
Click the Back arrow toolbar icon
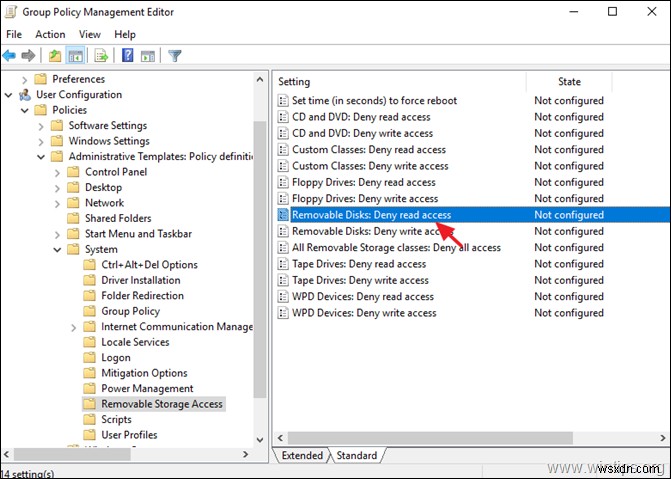coord(9,56)
